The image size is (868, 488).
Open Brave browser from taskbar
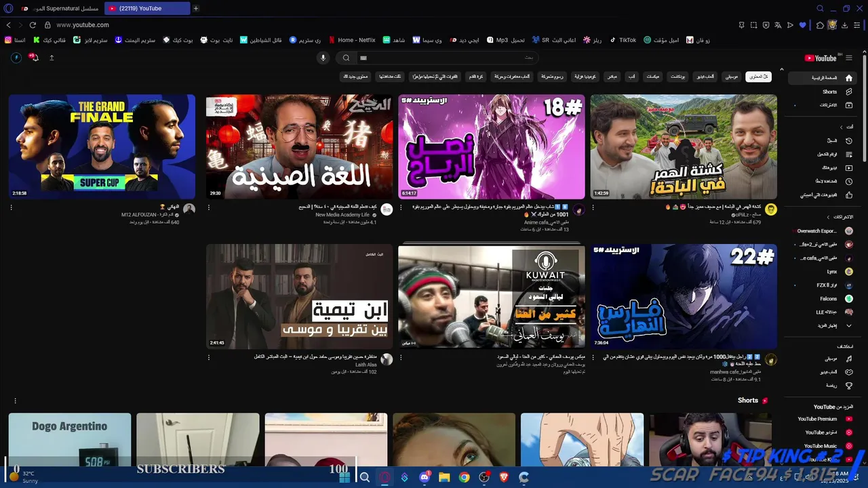[504, 477]
